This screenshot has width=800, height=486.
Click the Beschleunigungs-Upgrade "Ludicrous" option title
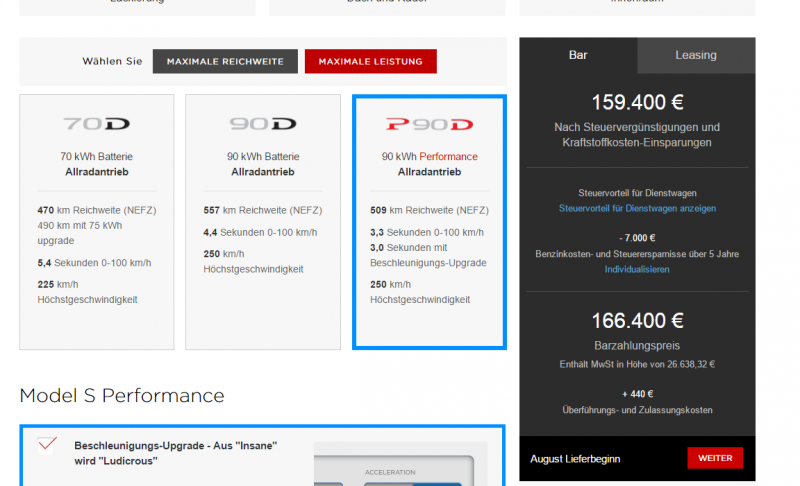tap(176, 453)
